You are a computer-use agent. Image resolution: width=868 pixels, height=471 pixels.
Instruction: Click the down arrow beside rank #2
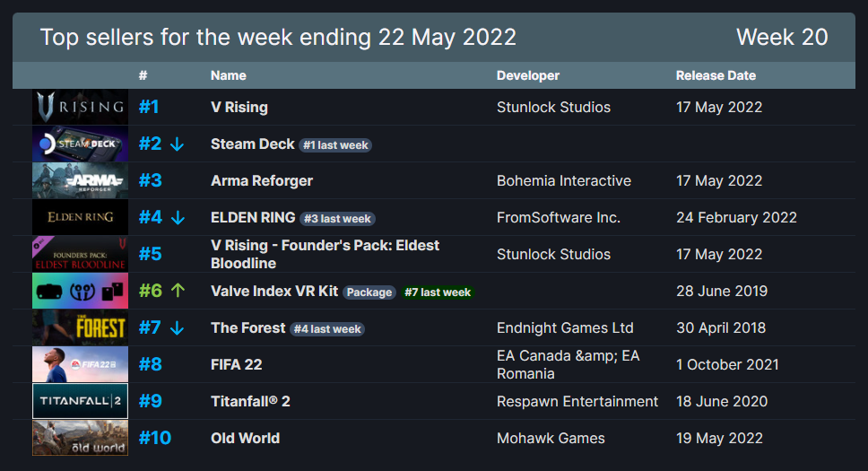point(177,144)
